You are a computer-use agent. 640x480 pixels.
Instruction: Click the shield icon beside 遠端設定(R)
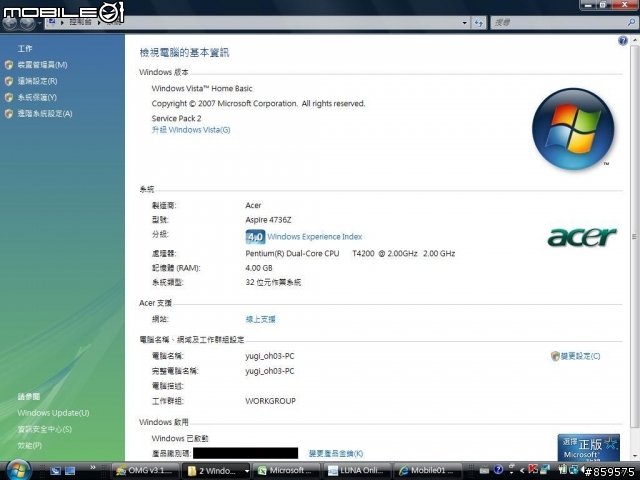click(9, 81)
